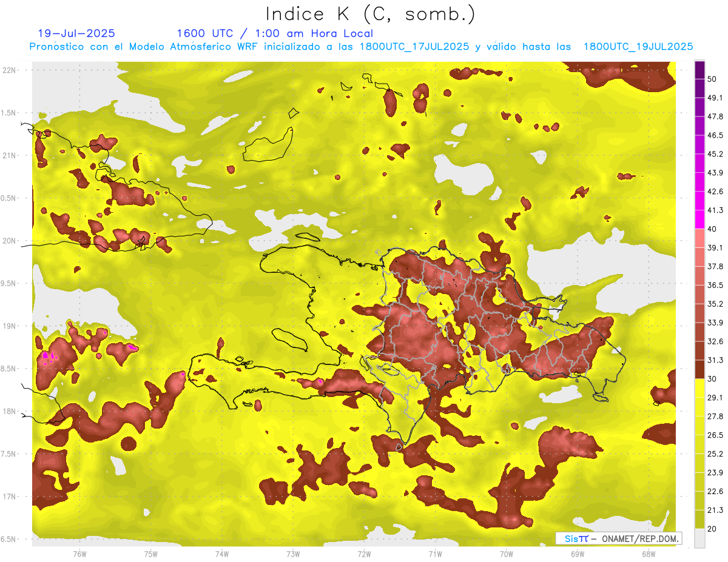Screen dimensions: 728x562
Task: Click '1600 UTC / 1:00 am Hora Local'
Action: 275,33
